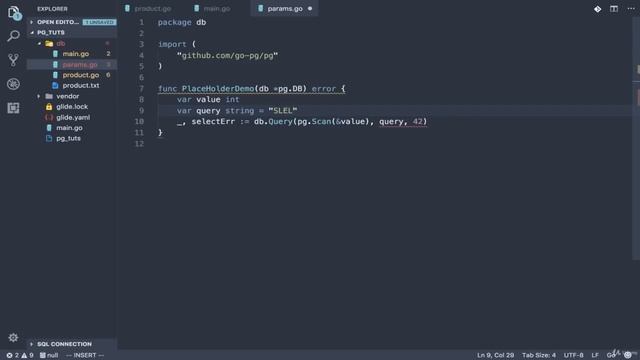
Task: Close the unsaved params.go tab dot
Action: pyautogui.click(x=310, y=9)
